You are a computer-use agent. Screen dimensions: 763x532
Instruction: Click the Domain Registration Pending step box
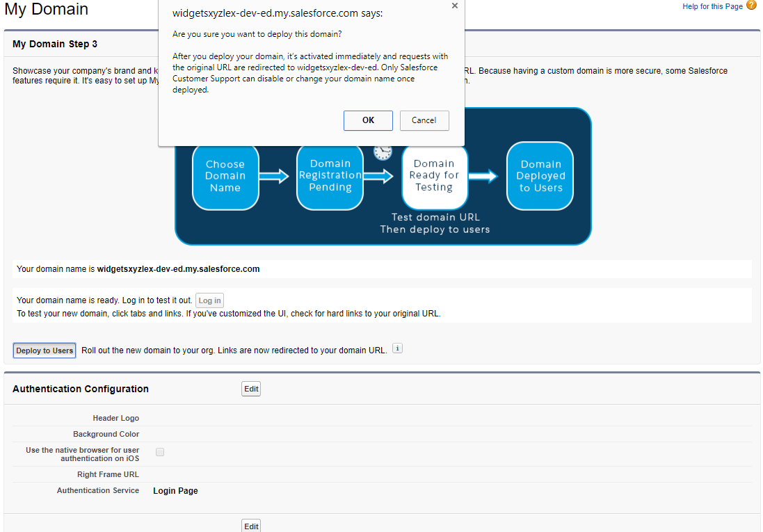330,176
